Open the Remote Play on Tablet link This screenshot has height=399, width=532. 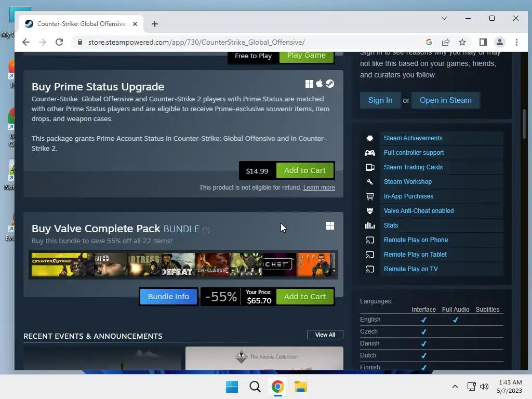click(415, 255)
